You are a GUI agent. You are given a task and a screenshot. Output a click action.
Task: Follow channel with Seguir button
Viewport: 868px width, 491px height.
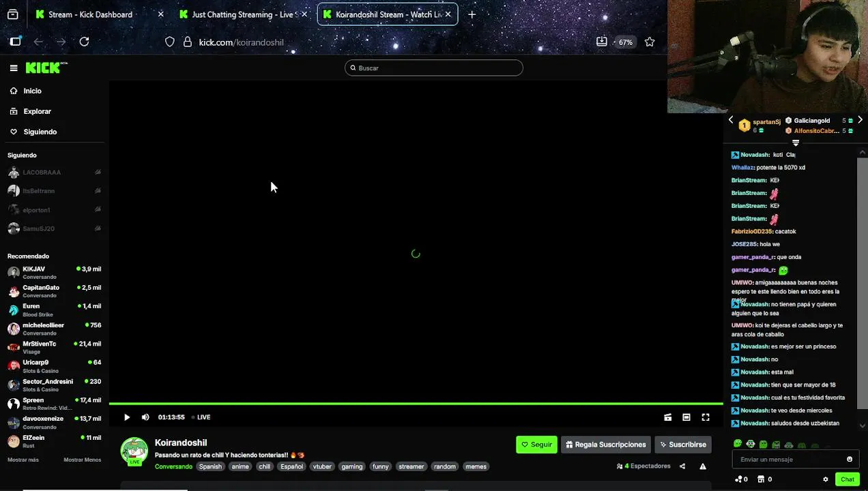pos(536,445)
